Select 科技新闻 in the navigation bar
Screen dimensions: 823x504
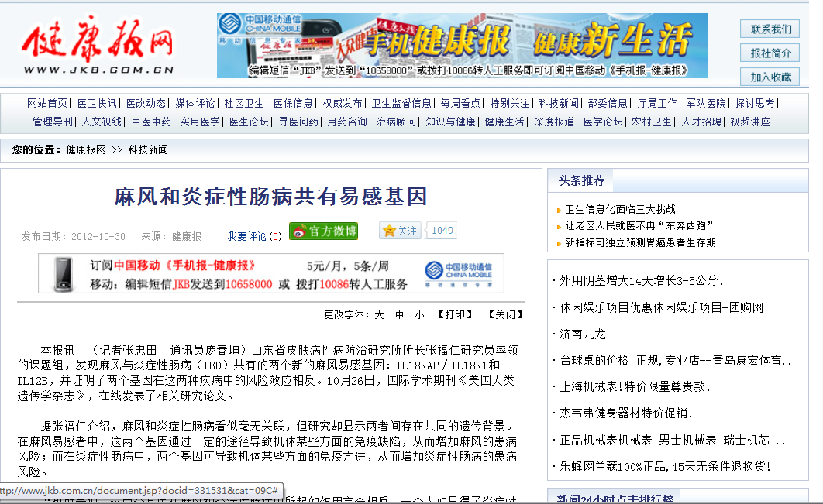559,103
